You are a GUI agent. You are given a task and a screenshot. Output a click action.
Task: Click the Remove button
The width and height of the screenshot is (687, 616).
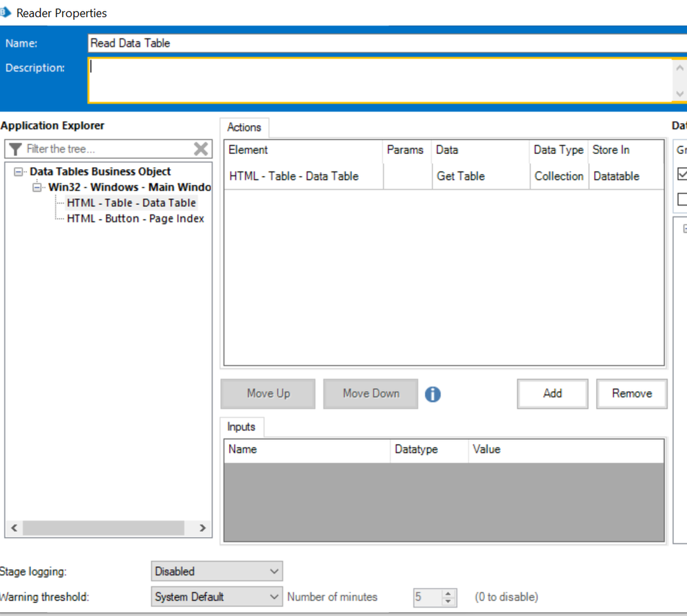pos(631,393)
